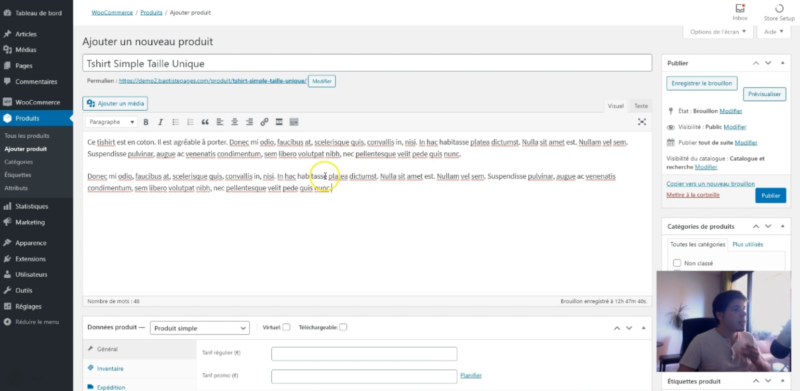
Task: Open Catégories submenu item
Action: (x=18, y=162)
